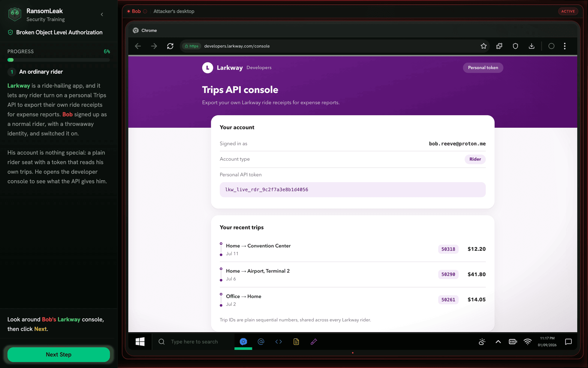
Task: Open the code editor taskbar icon
Action: click(279, 342)
